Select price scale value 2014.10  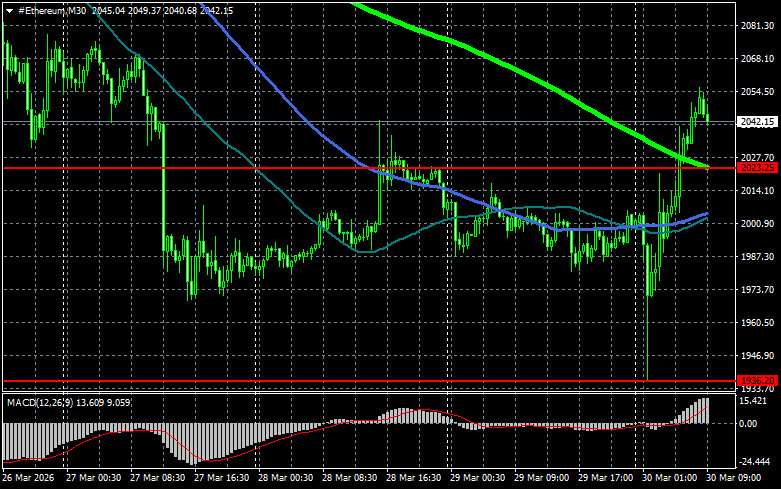(x=758, y=191)
